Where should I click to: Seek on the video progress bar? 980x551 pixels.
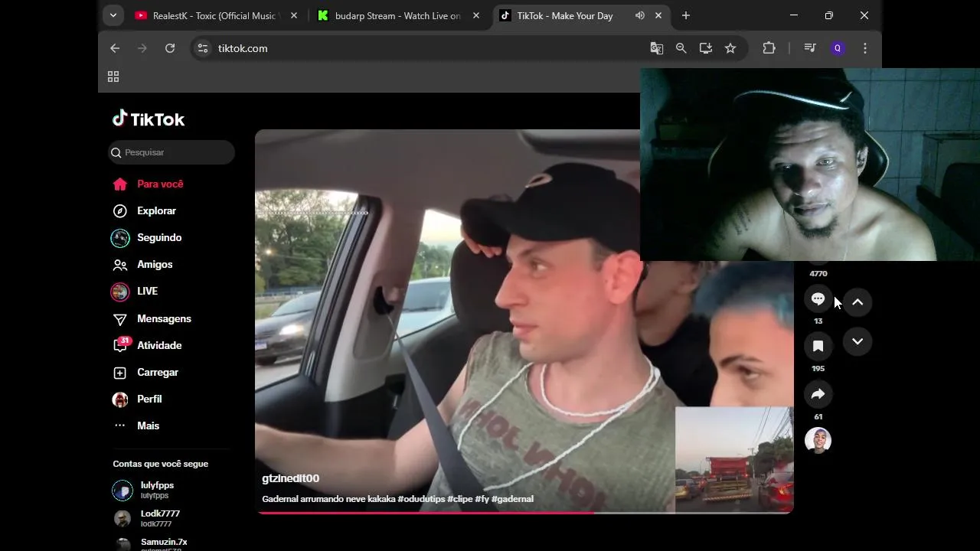(x=524, y=512)
